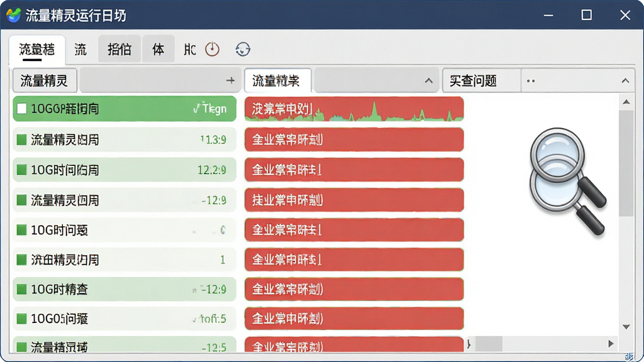Select the first tab 流量

(x=37, y=50)
